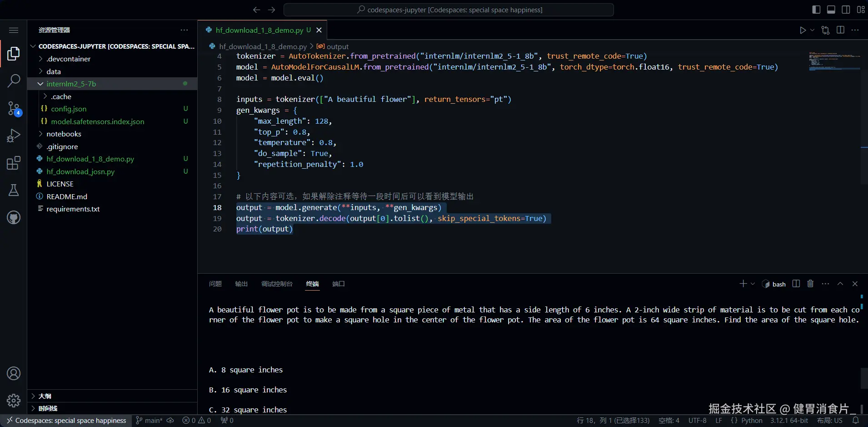The image size is (868, 427).
Task: Toggle the bottom panel visibility
Action: [x=831, y=10]
